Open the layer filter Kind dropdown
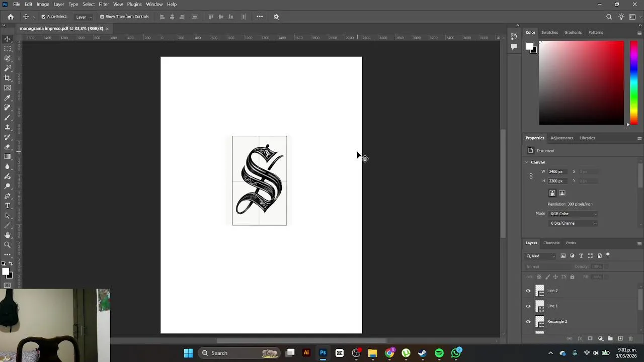The image size is (644, 362). 541,256
